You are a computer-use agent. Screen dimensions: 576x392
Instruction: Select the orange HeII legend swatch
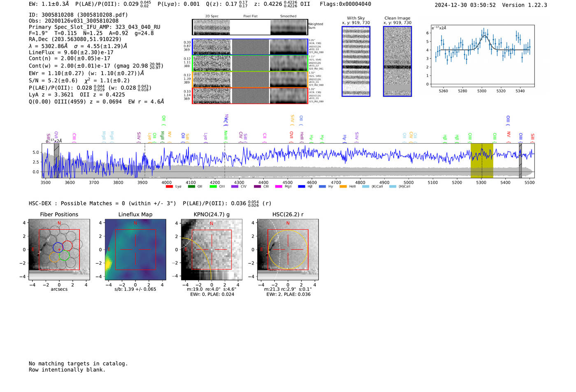click(343, 187)
